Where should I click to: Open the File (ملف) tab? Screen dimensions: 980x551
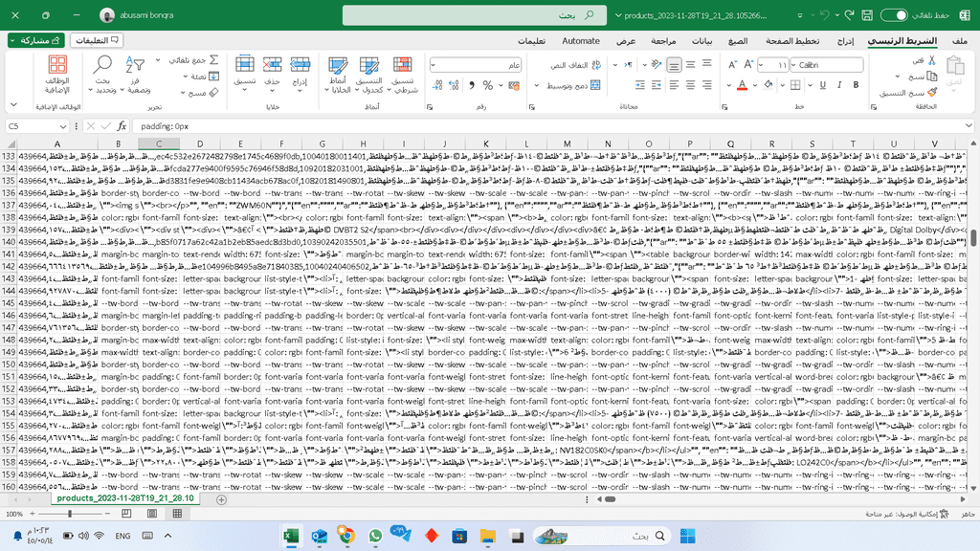click(x=959, y=40)
